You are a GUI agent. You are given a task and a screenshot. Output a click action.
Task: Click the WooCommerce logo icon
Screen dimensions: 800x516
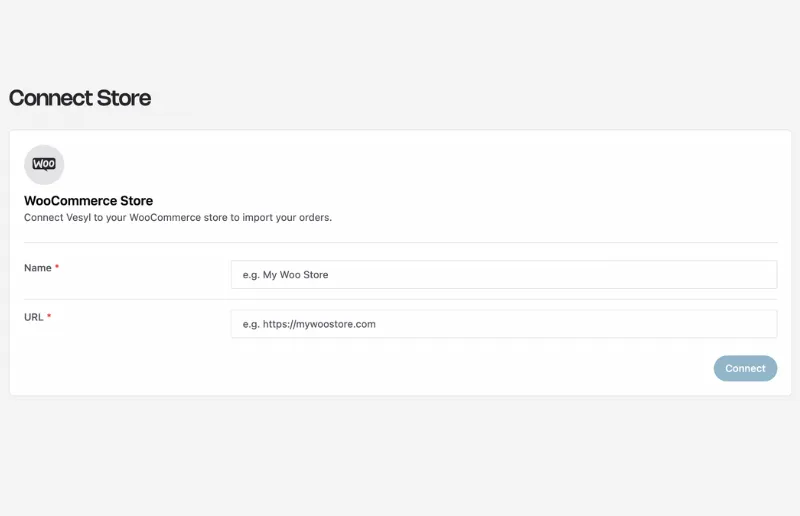pyautogui.click(x=44, y=164)
